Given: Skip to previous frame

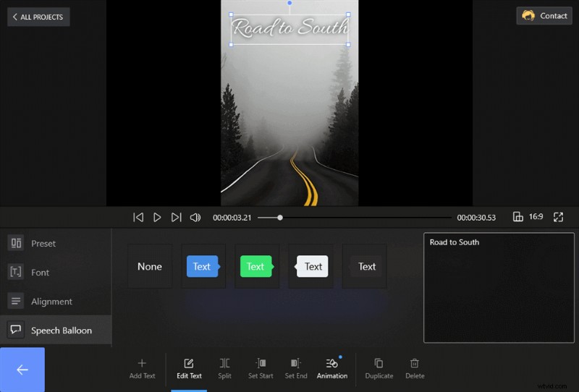Looking at the screenshot, I should tap(138, 218).
